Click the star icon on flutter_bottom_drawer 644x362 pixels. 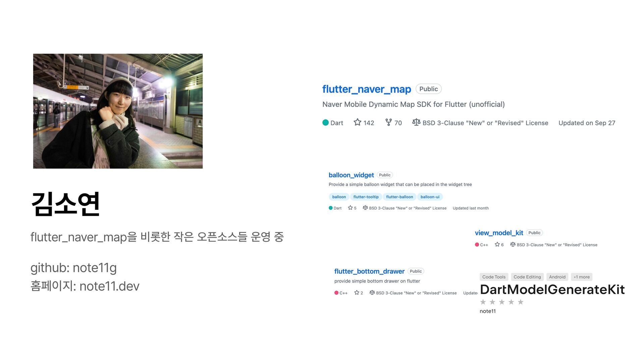point(357,293)
